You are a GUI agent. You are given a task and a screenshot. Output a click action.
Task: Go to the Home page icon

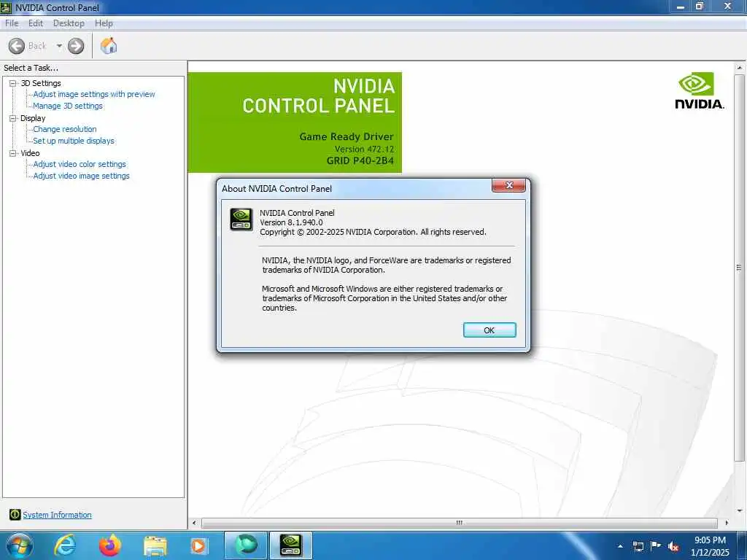tap(109, 46)
